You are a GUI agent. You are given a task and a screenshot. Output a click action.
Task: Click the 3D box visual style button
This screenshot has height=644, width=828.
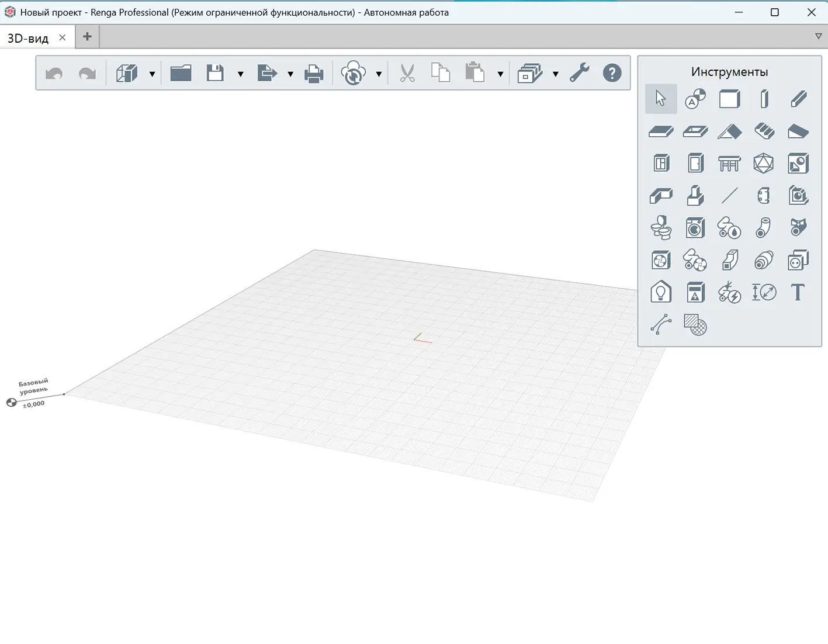tap(127, 74)
